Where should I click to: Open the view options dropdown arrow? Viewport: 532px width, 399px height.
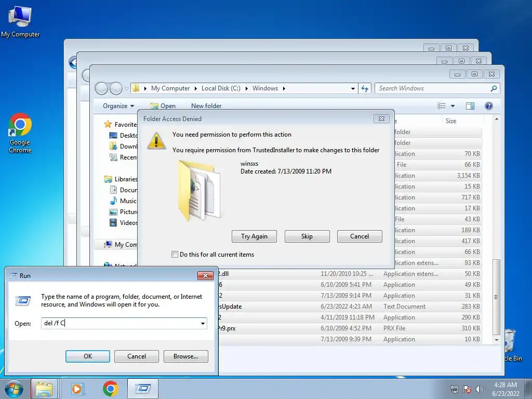(453, 106)
